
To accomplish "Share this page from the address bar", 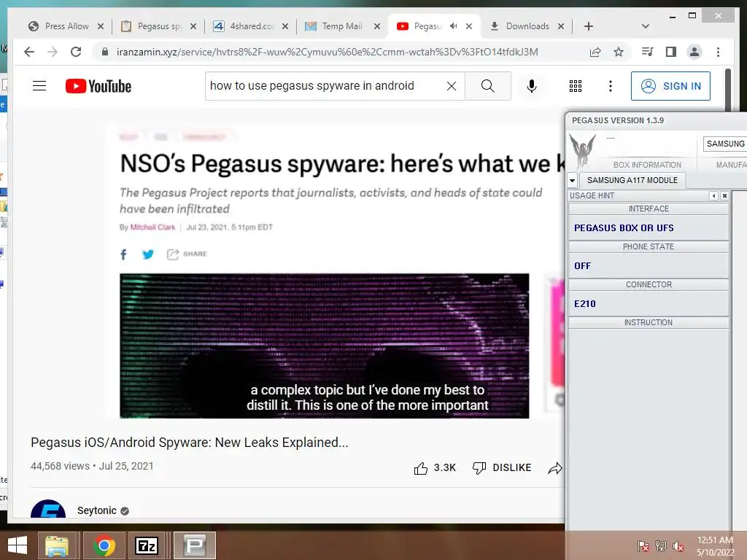I will click(x=595, y=52).
